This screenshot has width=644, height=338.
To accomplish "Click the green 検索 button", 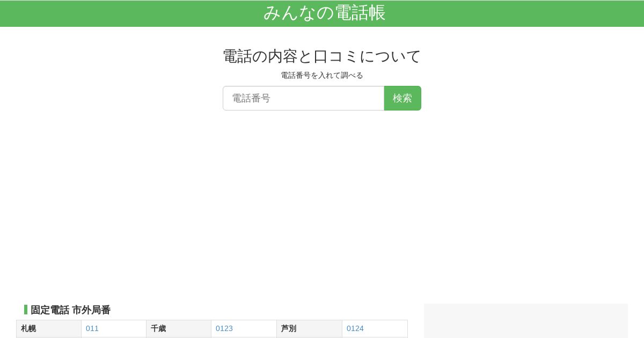I will pos(402,98).
